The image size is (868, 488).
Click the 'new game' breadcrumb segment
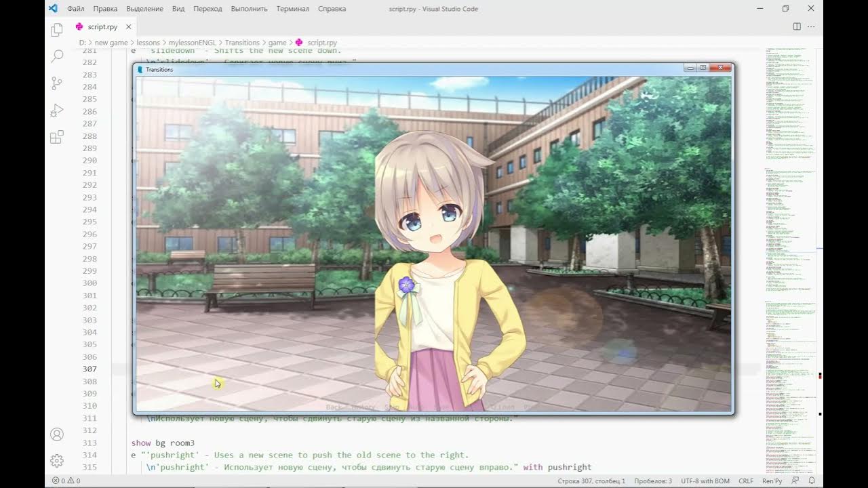pos(111,43)
